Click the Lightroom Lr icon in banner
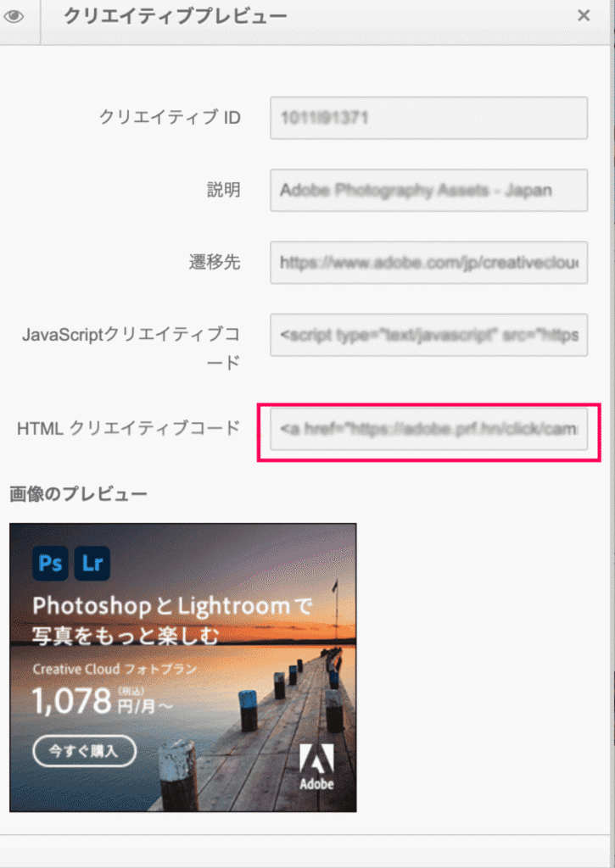 (x=92, y=564)
